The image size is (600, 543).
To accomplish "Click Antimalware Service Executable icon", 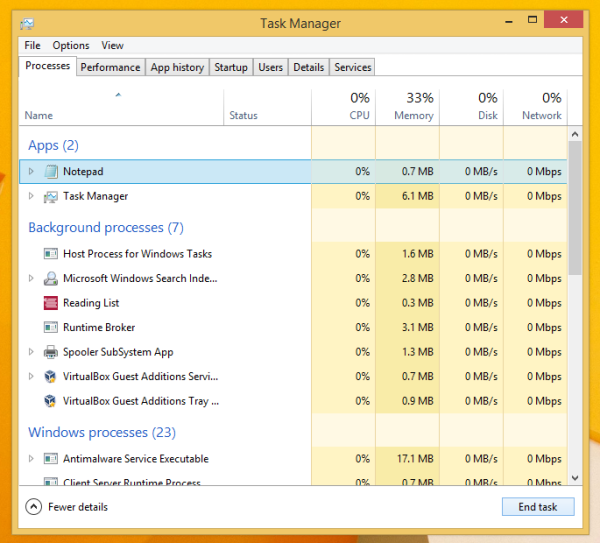I will pos(51,458).
